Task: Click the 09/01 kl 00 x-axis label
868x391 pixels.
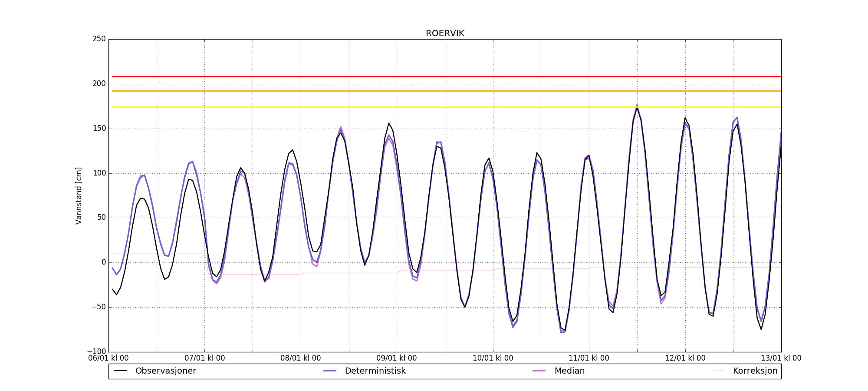Action: (x=397, y=358)
